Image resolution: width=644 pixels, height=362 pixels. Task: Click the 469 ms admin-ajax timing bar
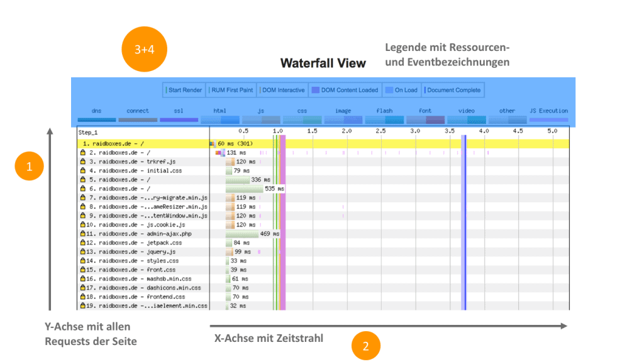click(x=242, y=234)
